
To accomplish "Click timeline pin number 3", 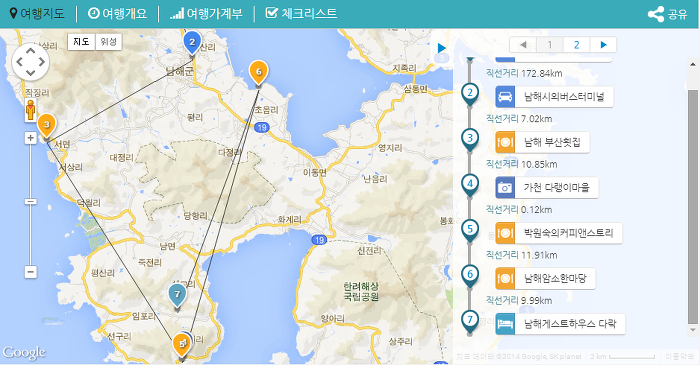I will [x=470, y=140].
